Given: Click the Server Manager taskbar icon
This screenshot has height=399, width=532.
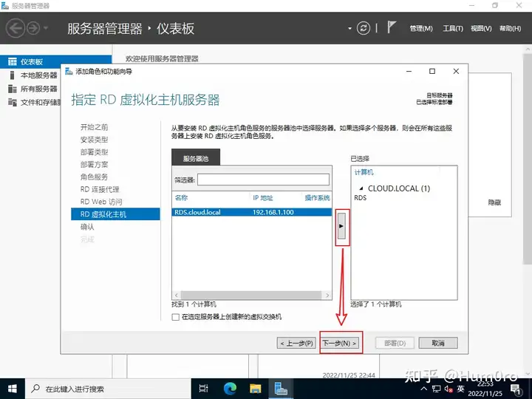Looking at the screenshot, I should 281,389.
